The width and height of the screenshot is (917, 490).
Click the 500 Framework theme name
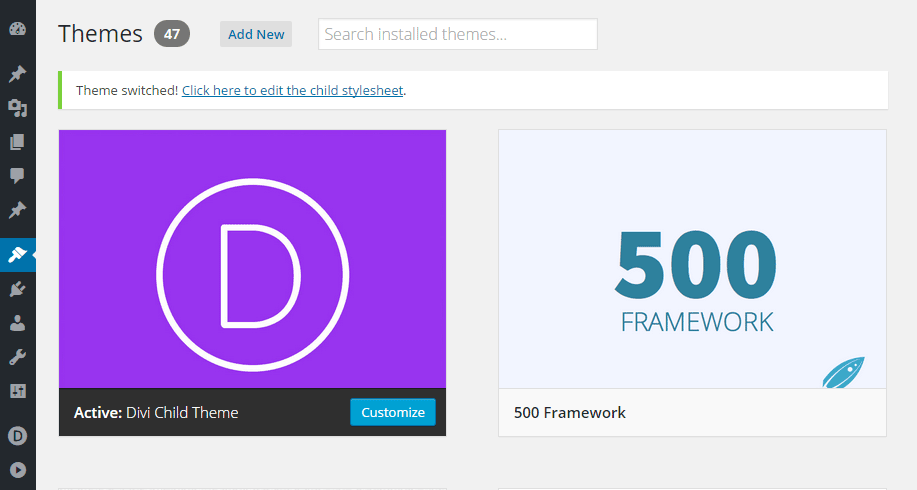coord(570,413)
